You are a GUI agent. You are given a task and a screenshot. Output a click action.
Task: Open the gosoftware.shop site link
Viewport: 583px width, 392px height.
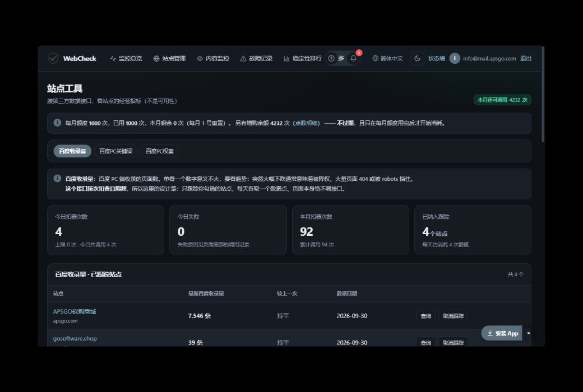75,338
